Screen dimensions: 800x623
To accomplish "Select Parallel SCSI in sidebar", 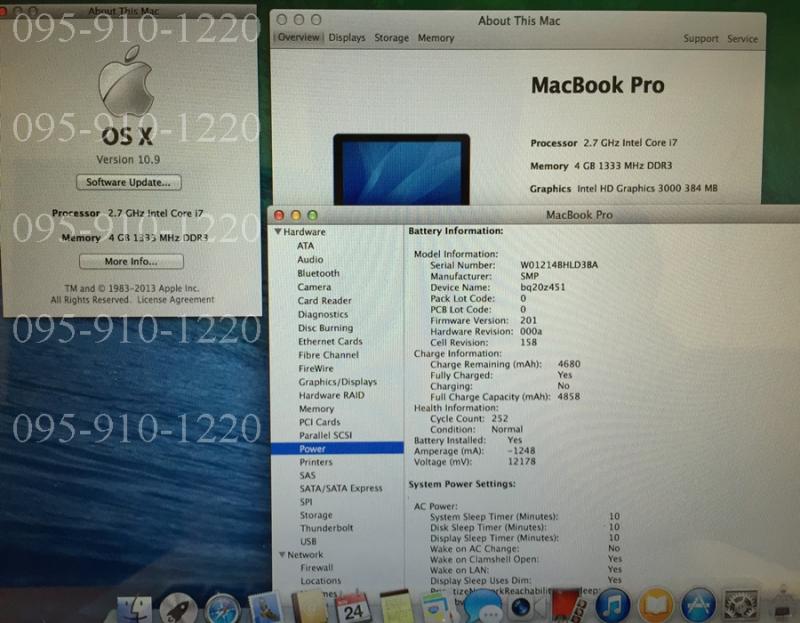I will click(x=326, y=435).
